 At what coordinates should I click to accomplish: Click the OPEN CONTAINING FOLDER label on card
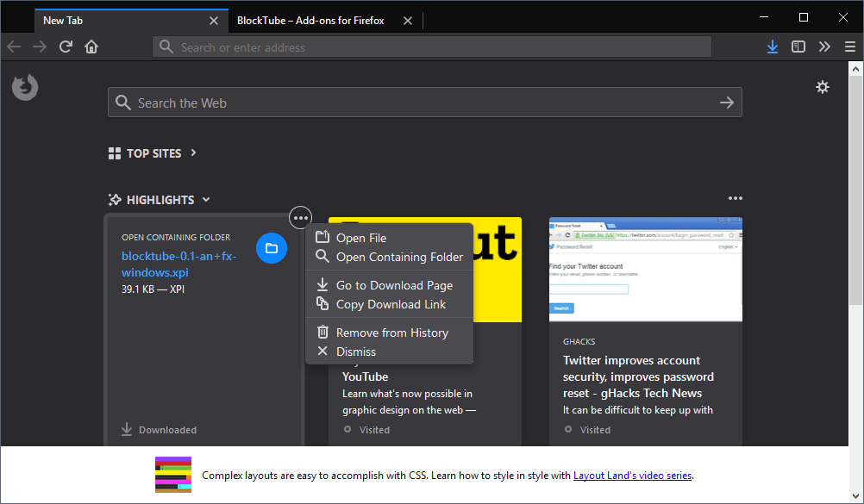[176, 238]
